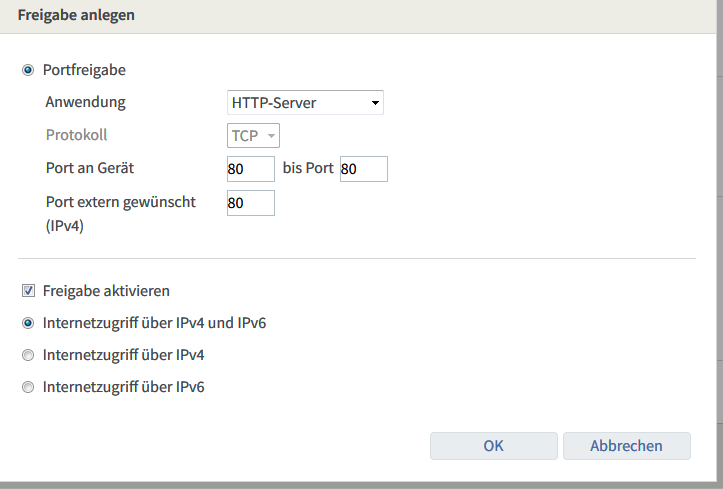The image size is (723, 489).
Task: Click the Port an Gerät input field
Action: [x=250, y=169]
